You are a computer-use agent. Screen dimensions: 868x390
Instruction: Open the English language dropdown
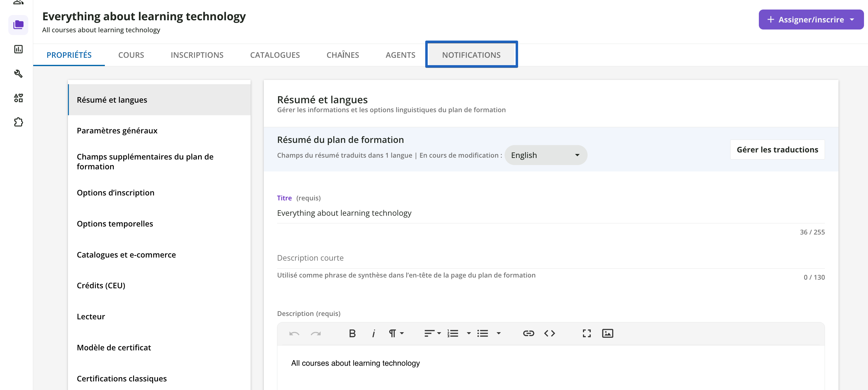point(545,155)
